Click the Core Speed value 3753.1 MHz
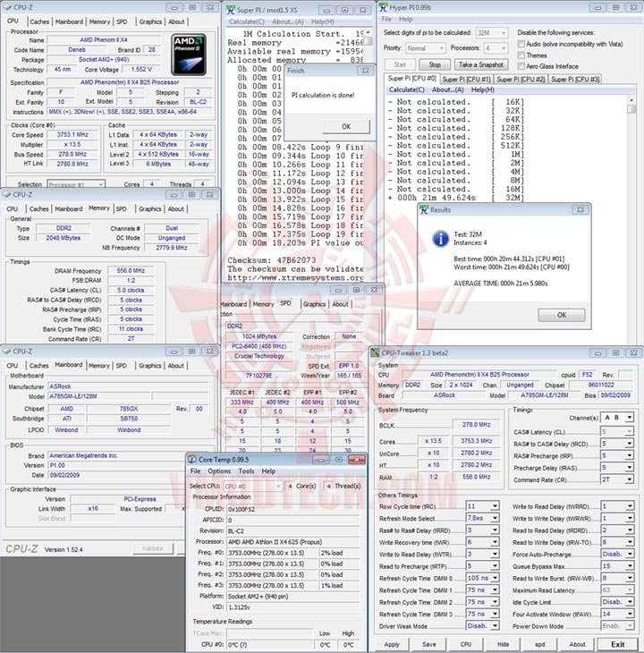 coord(72,134)
